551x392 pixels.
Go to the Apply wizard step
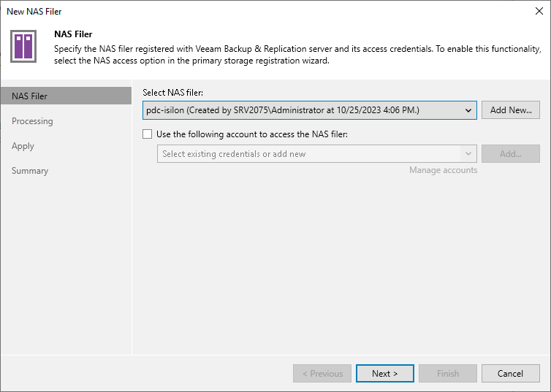(x=23, y=146)
